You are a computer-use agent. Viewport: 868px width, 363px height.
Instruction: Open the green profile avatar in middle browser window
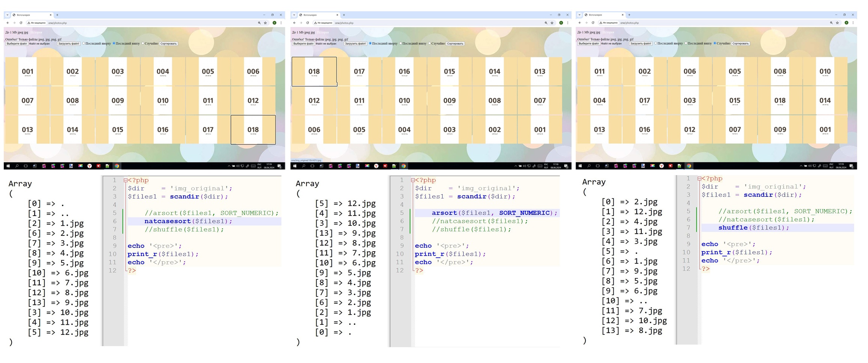click(561, 23)
